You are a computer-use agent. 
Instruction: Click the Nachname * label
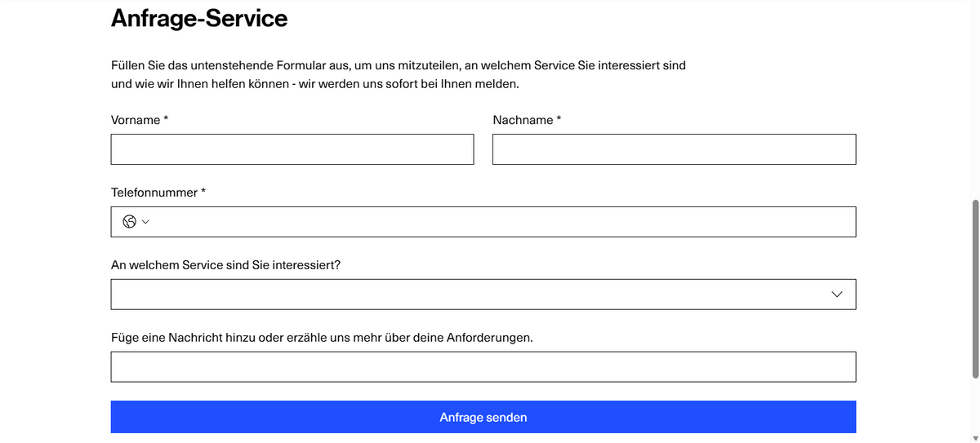coord(528,120)
